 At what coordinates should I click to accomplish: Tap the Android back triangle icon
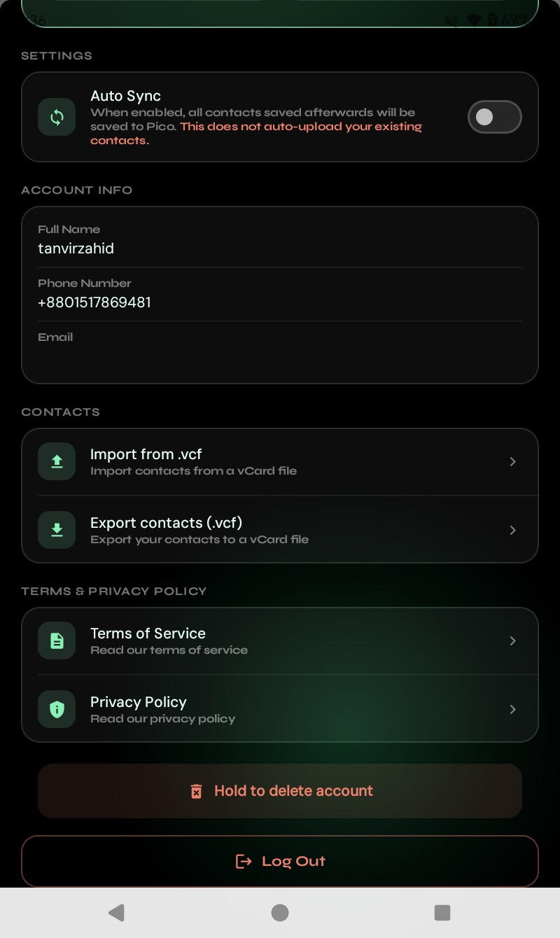pos(116,912)
